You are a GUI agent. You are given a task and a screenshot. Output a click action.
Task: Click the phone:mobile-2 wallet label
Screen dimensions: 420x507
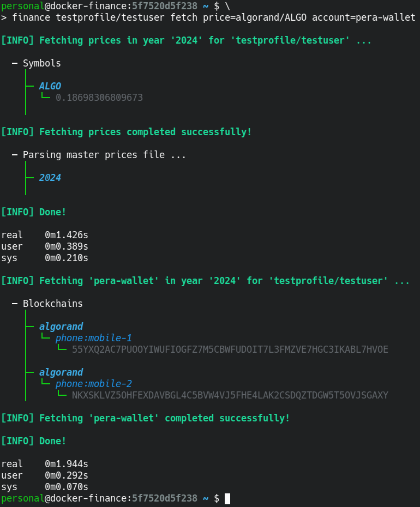click(93, 384)
